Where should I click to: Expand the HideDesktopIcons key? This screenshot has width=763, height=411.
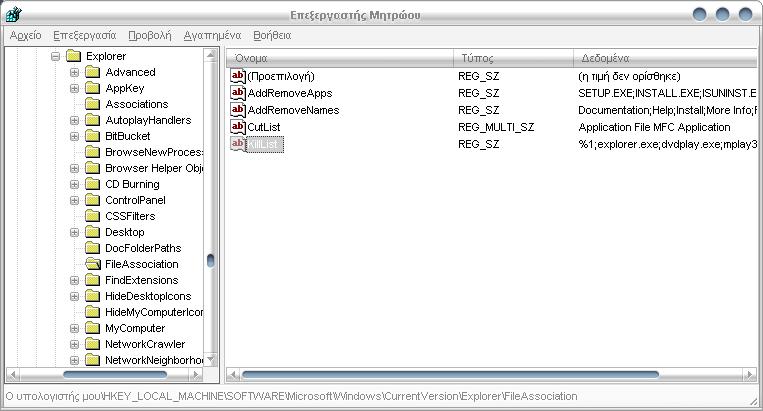[74, 297]
